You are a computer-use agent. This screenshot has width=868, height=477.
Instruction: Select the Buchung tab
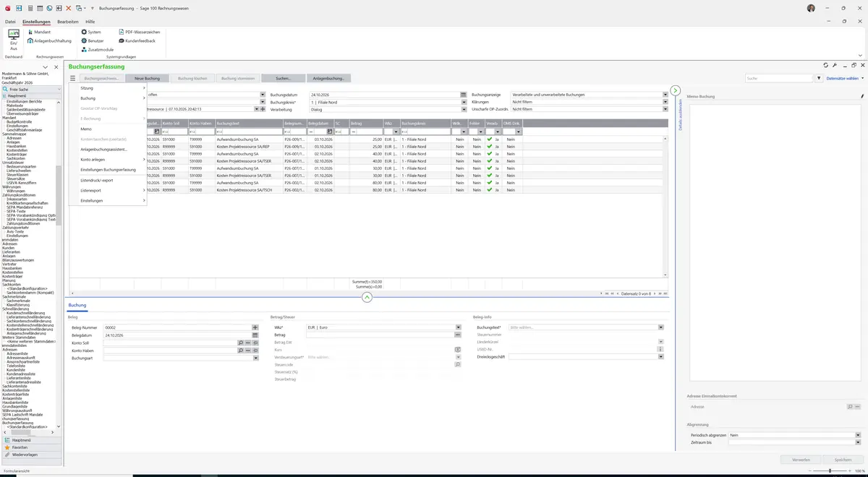[x=77, y=305]
